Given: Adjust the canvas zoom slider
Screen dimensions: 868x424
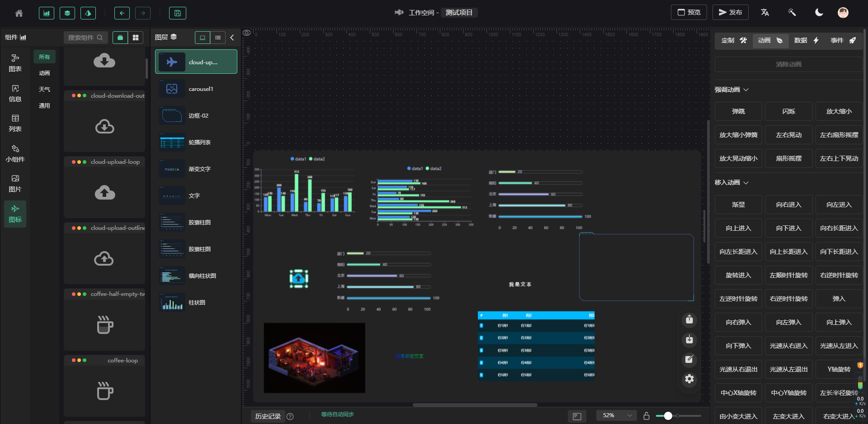Looking at the screenshot, I should tap(678, 416).
